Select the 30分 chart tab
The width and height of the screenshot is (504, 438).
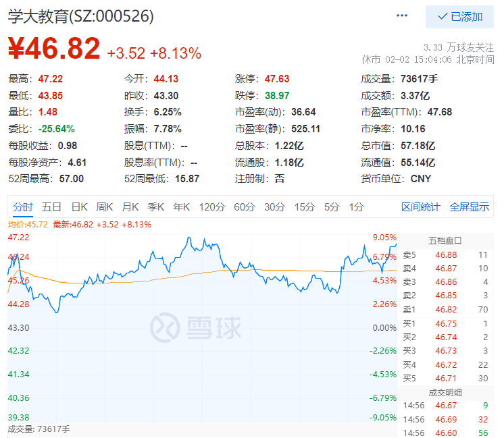pyautogui.click(x=274, y=207)
